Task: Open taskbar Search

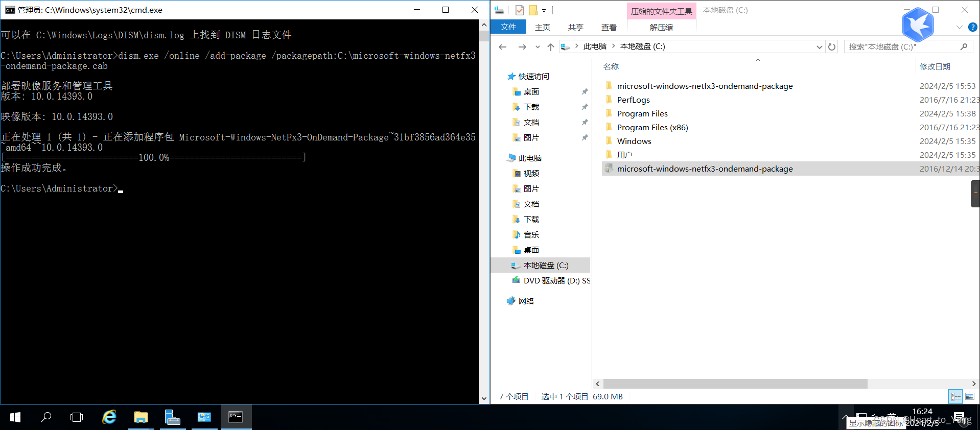Action: (x=46, y=417)
